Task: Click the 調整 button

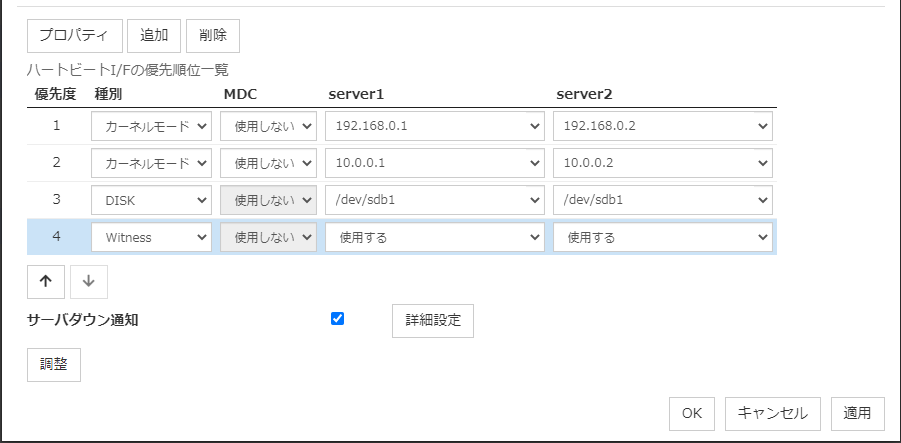Action: [x=53, y=365]
